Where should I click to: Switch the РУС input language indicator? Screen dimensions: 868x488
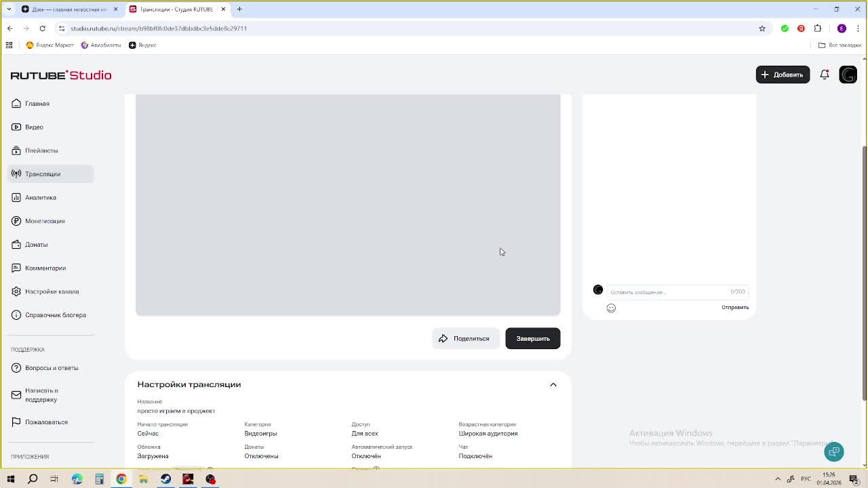tap(807, 479)
